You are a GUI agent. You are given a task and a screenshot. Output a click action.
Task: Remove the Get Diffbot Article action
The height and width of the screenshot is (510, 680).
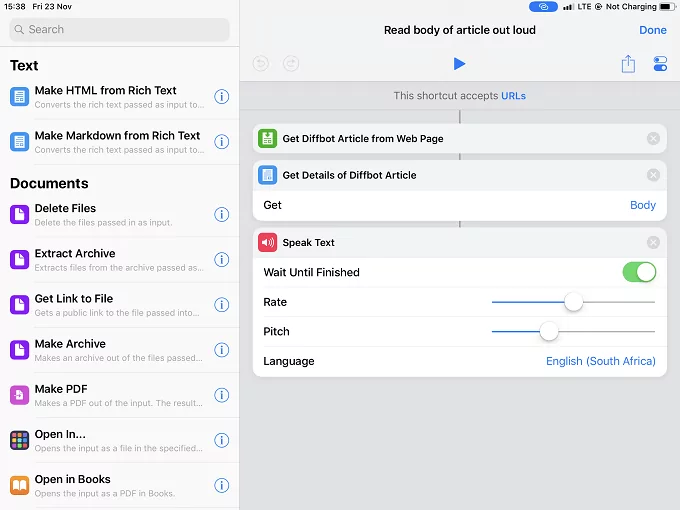(x=653, y=139)
